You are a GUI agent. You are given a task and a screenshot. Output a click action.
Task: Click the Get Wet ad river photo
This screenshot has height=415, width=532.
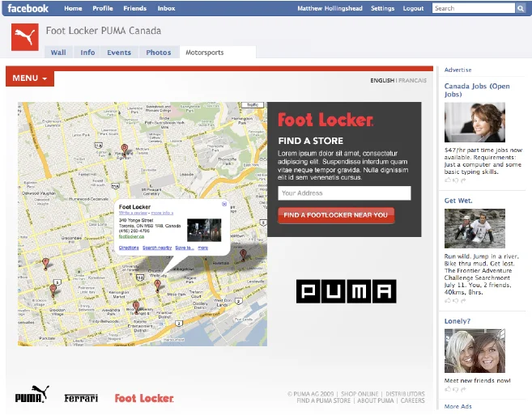coord(475,228)
